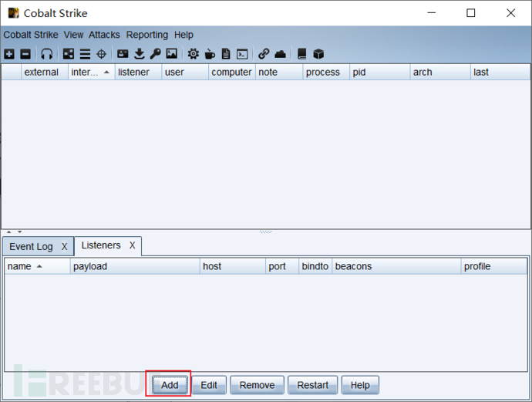Click the download arrow toolbar icon

139,54
